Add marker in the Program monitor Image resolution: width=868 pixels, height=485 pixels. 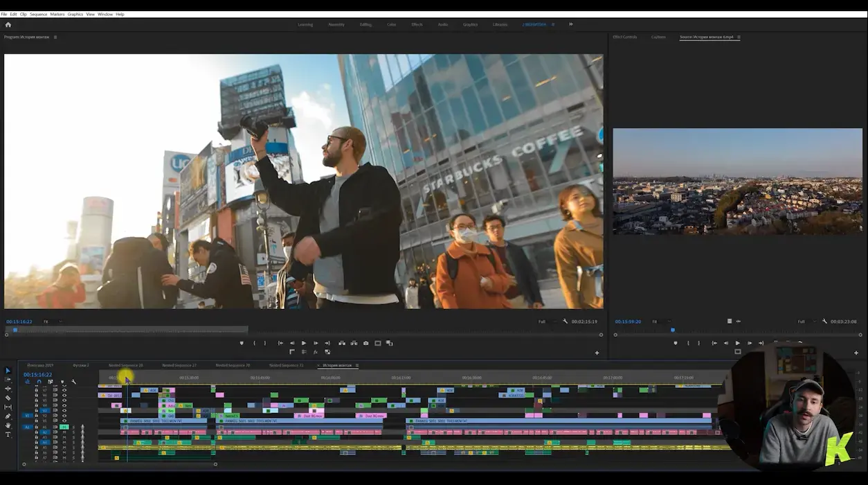point(242,343)
